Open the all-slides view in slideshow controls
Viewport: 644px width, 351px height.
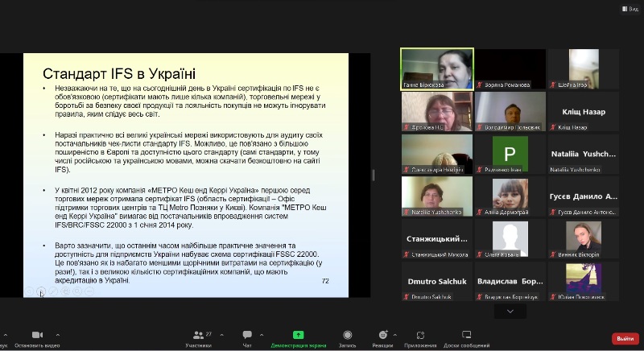click(65, 291)
